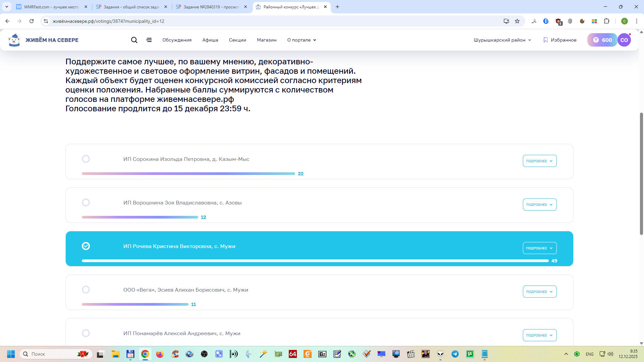Open the 600 points balance badge
Viewport: 644px width, 362px height.
(x=602, y=40)
